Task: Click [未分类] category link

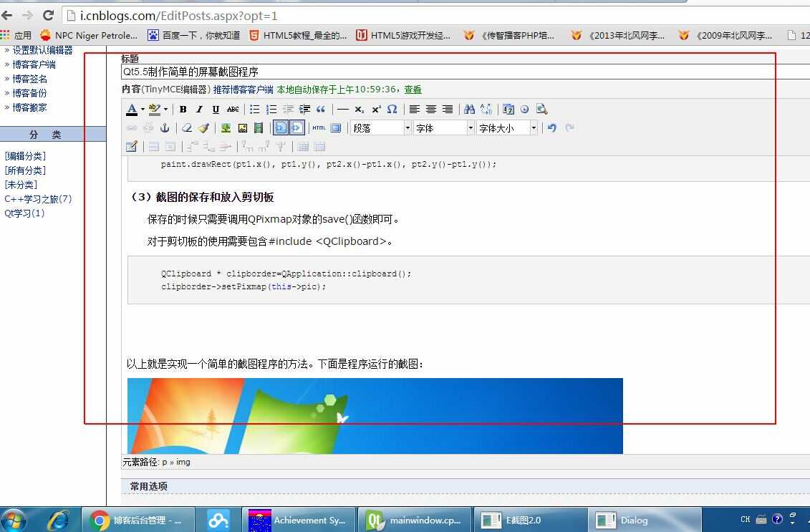Action: tap(21, 185)
